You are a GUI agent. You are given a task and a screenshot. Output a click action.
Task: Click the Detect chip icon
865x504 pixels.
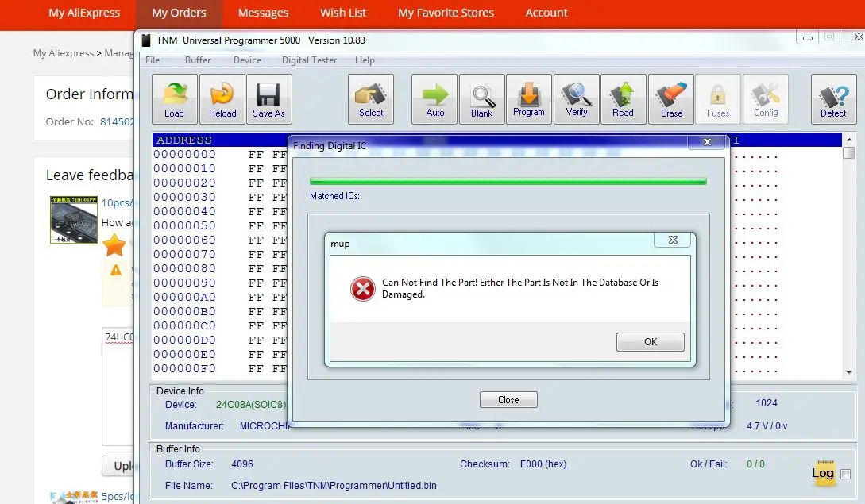[833, 99]
